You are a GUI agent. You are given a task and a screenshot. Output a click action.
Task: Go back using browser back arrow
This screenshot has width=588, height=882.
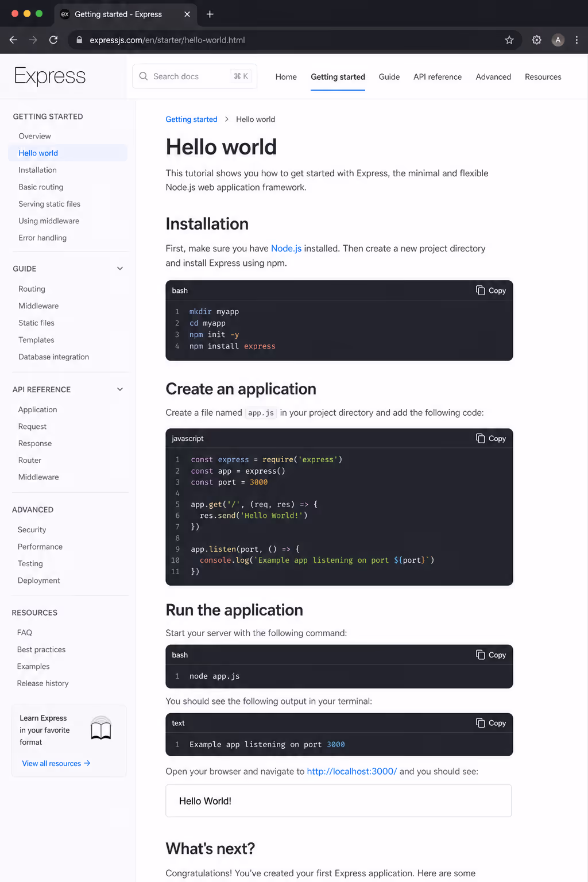tap(13, 40)
